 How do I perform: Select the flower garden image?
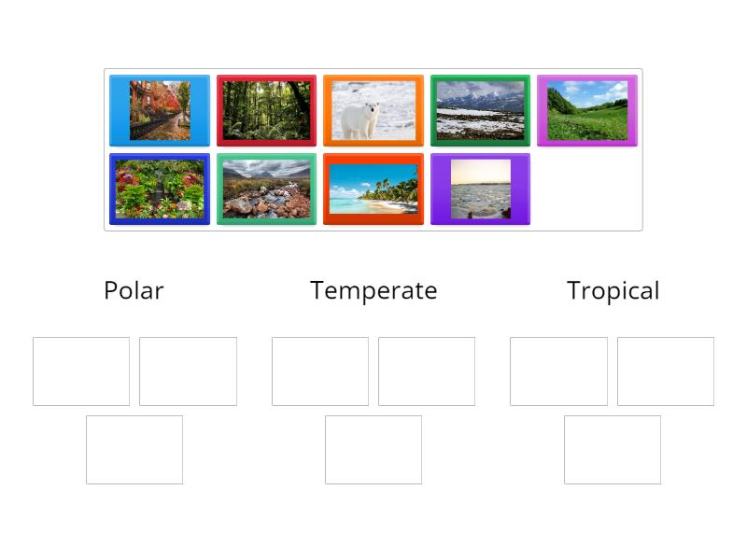coord(160,188)
